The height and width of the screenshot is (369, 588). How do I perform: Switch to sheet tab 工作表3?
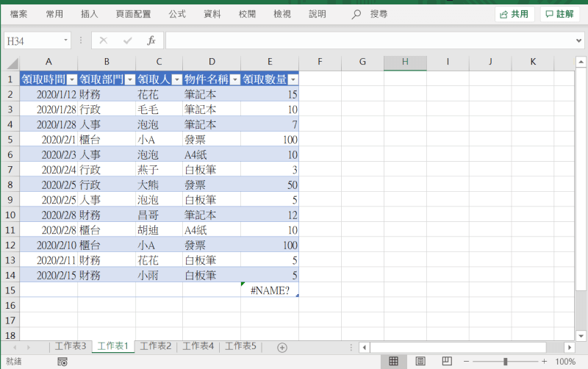point(71,346)
